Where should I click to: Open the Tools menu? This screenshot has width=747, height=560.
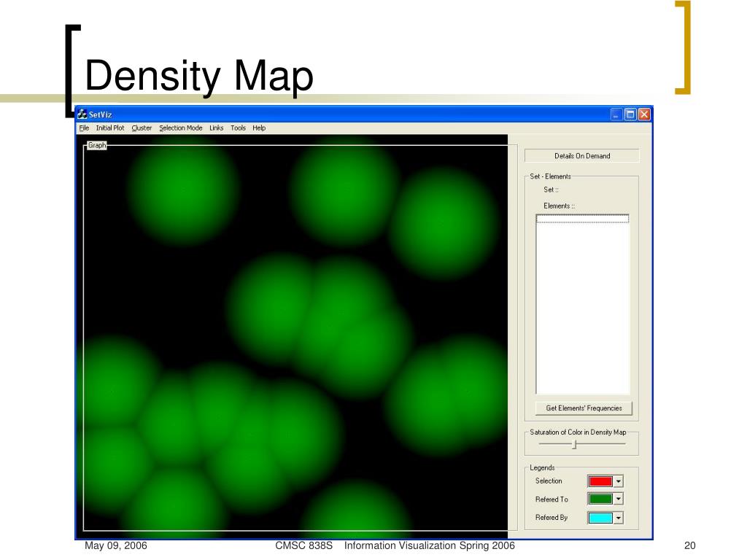239,128
